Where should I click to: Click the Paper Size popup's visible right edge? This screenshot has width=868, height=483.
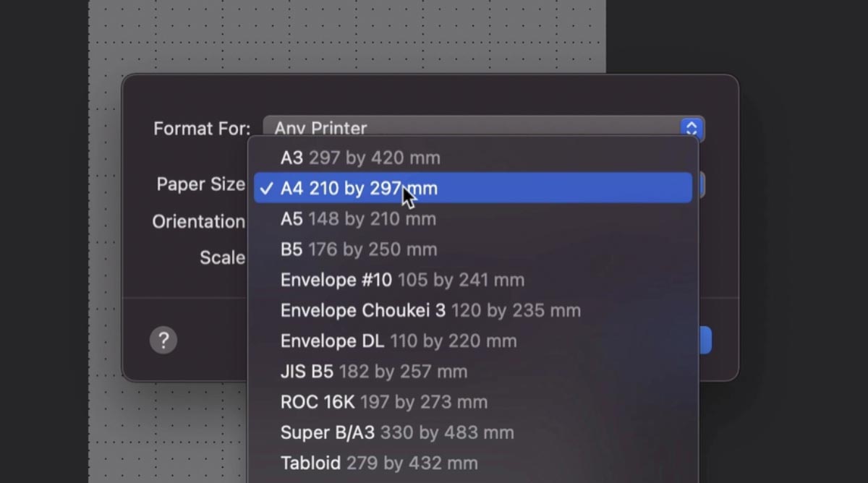(x=700, y=185)
